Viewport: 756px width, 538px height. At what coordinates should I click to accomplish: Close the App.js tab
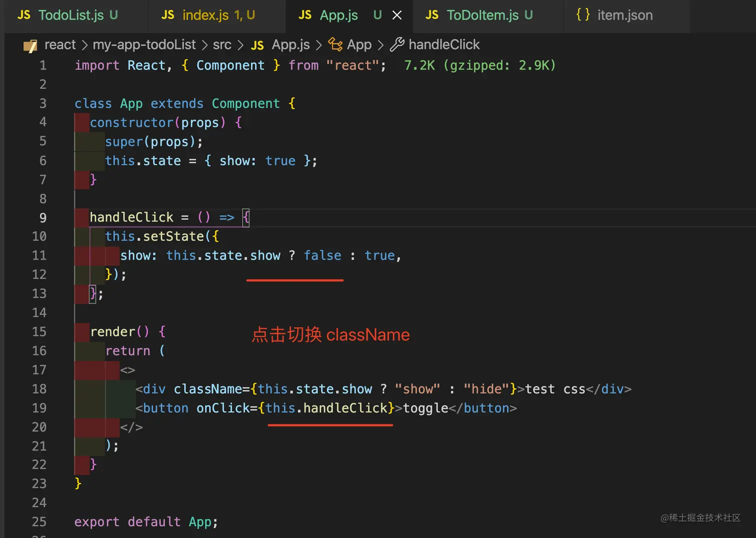[397, 15]
